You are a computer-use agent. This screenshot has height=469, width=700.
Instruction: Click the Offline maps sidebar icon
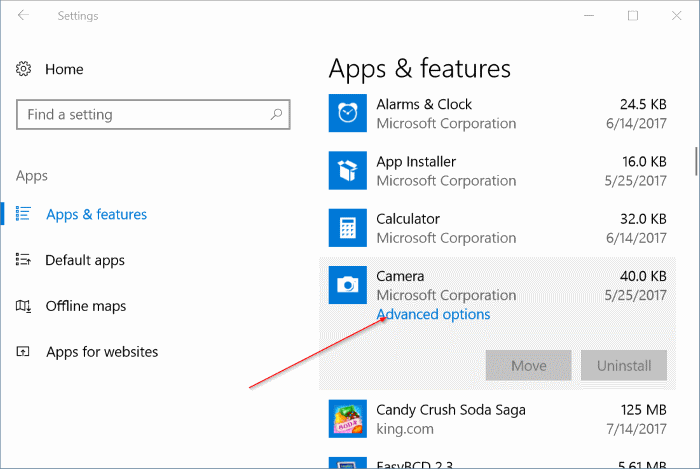pyautogui.click(x=24, y=306)
